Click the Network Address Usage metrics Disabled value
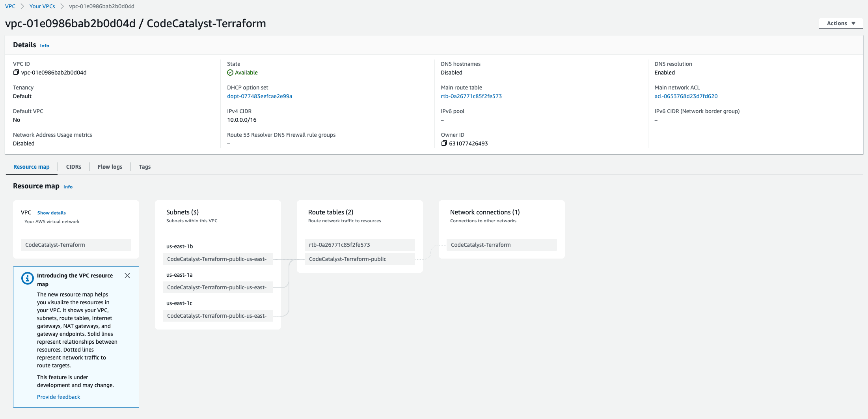Viewport: 868px width, 419px height. tap(24, 143)
